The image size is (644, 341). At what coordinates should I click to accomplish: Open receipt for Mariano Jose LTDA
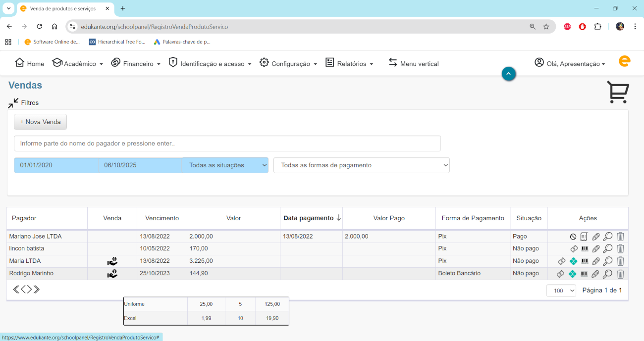click(584, 237)
